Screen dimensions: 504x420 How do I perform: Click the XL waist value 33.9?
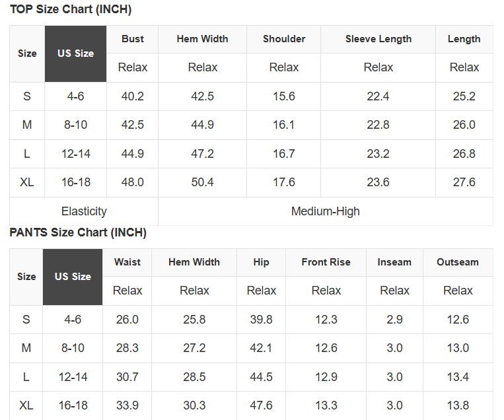click(127, 405)
